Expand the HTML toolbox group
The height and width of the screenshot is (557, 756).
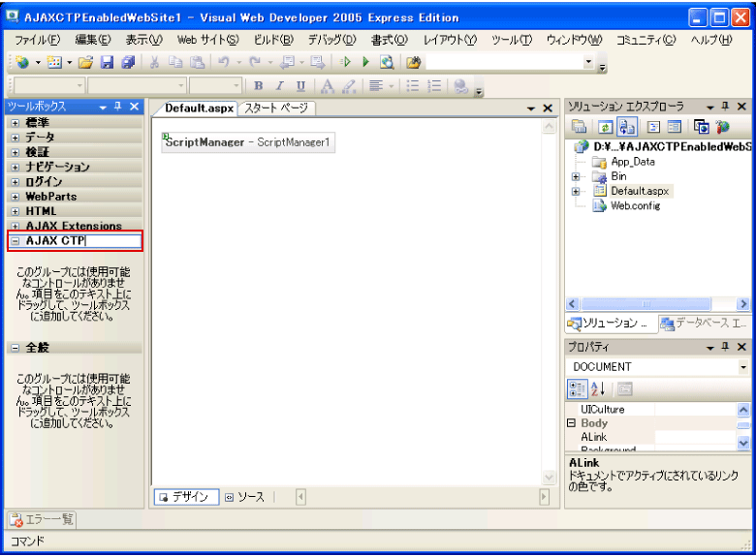15,211
